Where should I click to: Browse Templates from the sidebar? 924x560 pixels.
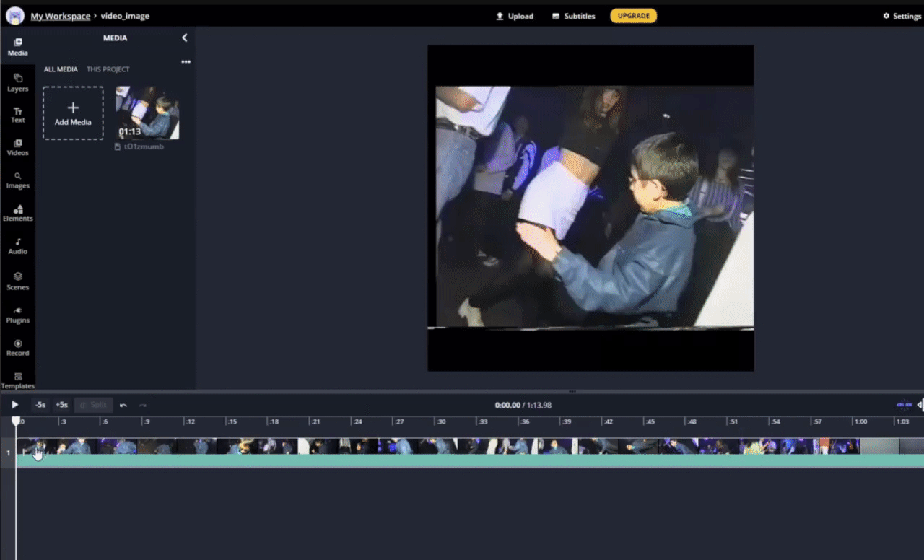17,380
